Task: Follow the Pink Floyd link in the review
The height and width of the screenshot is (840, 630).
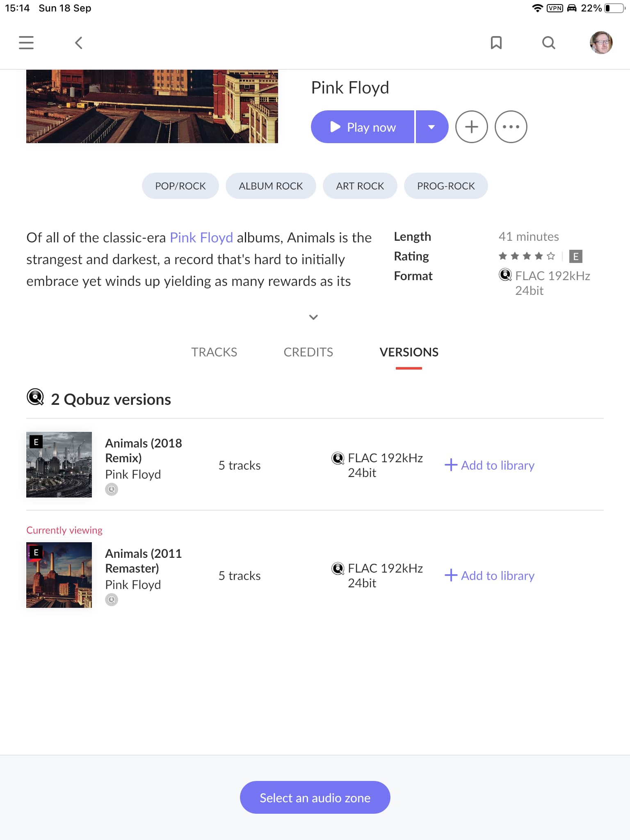Action: 201,237
